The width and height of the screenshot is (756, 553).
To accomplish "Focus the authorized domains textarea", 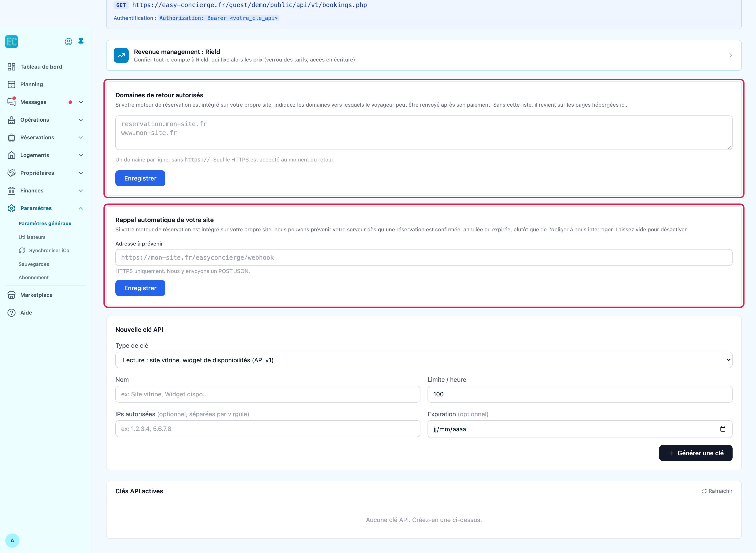I will [x=424, y=133].
